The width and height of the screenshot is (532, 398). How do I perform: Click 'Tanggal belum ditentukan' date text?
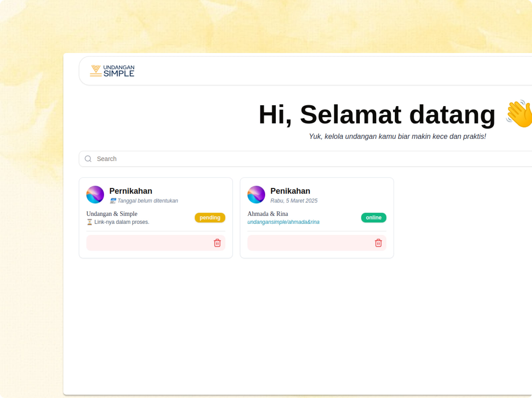point(148,201)
